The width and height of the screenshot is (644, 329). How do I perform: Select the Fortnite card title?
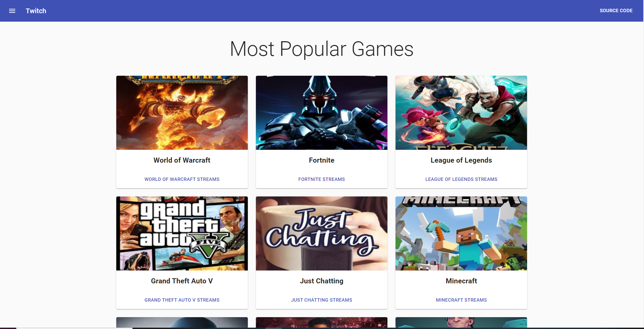click(x=321, y=160)
